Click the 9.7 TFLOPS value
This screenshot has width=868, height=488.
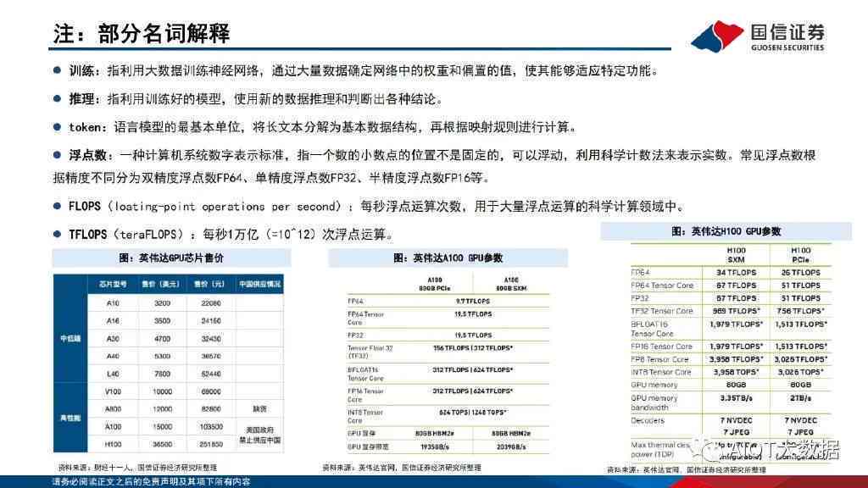(x=473, y=301)
